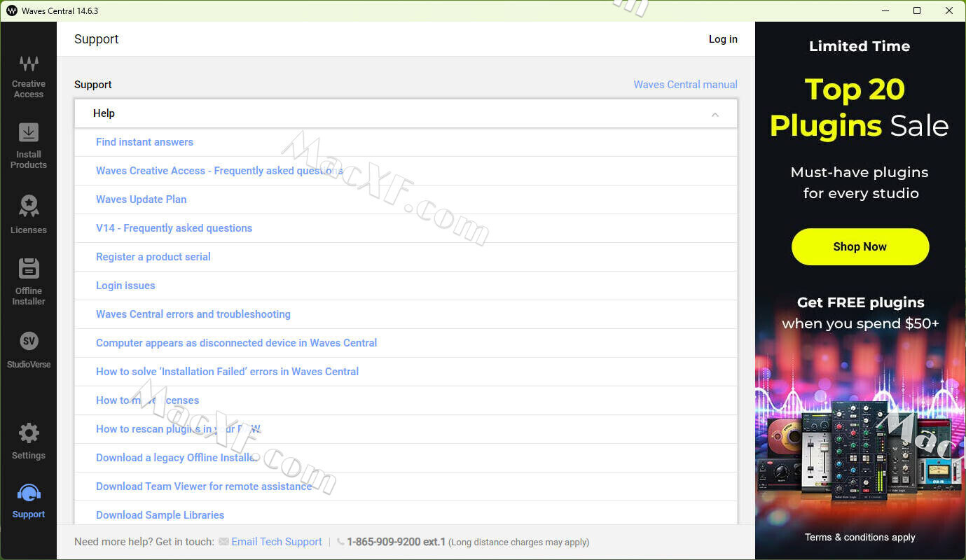Select the Support headset icon
966x560 pixels.
pyautogui.click(x=28, y=493)
